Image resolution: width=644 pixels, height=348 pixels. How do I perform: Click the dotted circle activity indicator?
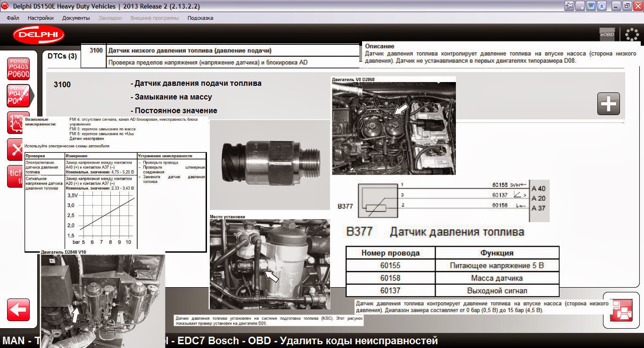click(632, 34)
